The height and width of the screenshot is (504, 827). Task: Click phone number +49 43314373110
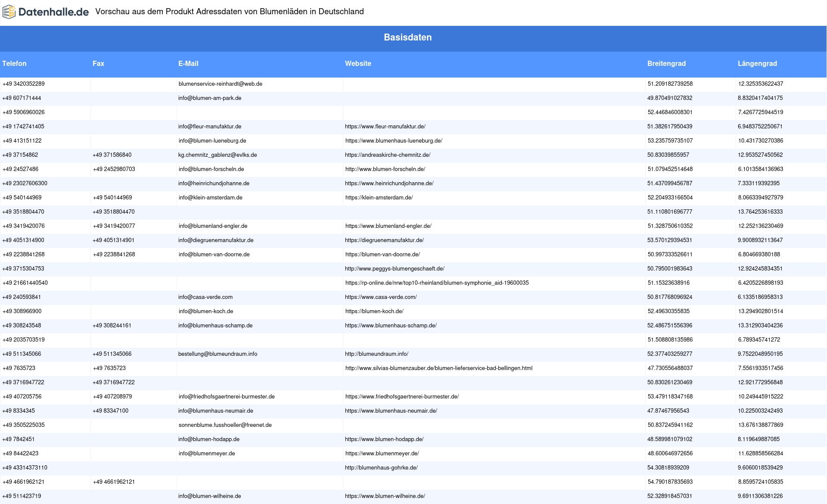tap(25, 468)
